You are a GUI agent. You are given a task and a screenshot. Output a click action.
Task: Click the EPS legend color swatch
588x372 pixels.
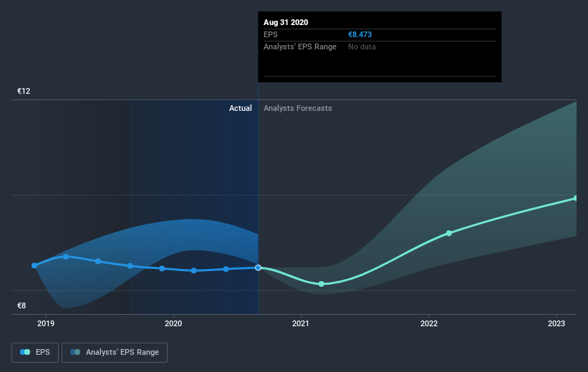[25, 352]
